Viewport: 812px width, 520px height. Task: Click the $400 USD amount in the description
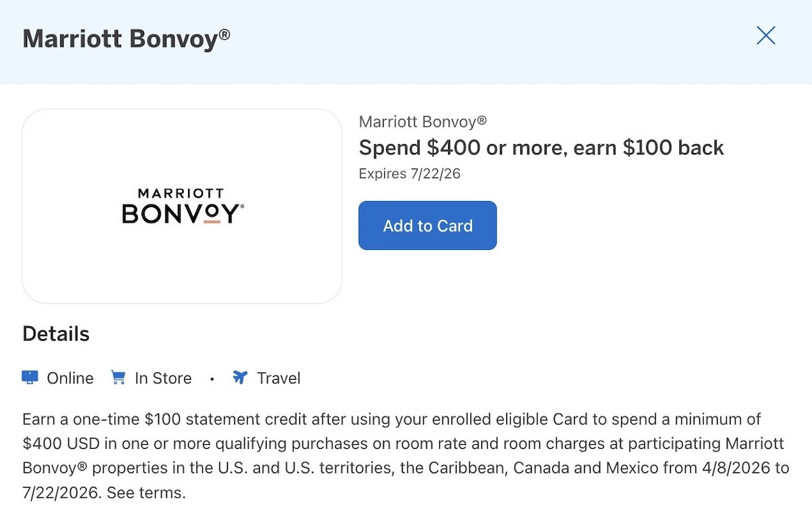(x=62, y=443)
